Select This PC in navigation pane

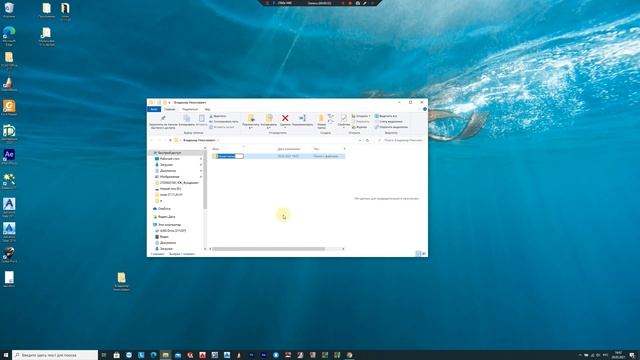[169, 225]
